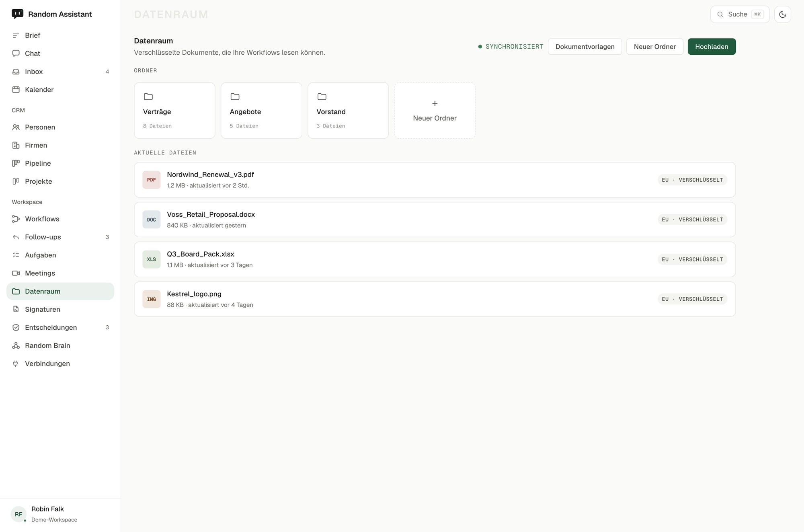Click the Entscheidungen shield icon

(16, 327)
